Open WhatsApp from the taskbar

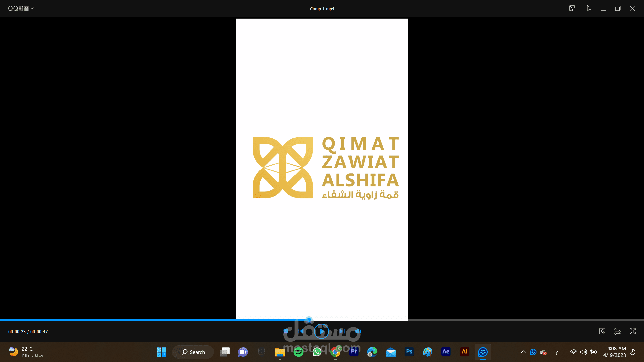click(317, 352)
